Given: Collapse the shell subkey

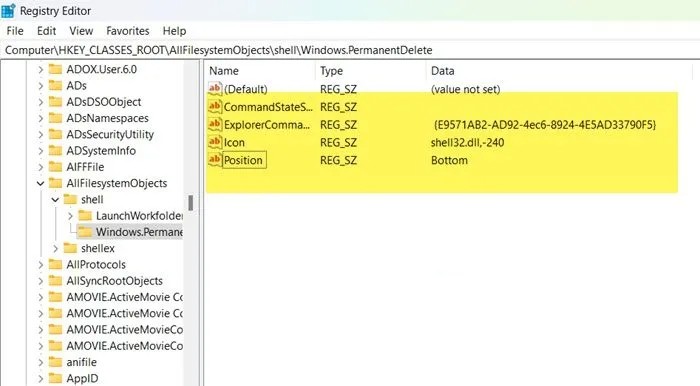Looking at the screenshot, I should coord(55,200).
